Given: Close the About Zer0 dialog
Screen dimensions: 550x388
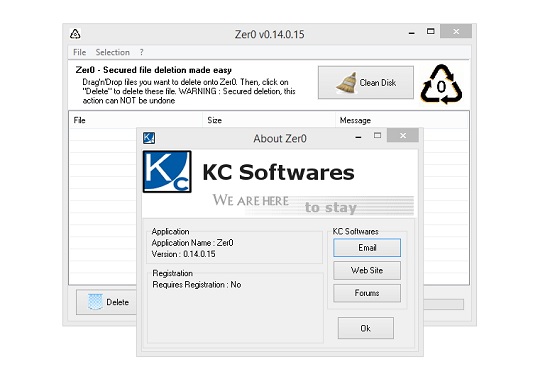Looking at the screenshot, I should 403,135.
